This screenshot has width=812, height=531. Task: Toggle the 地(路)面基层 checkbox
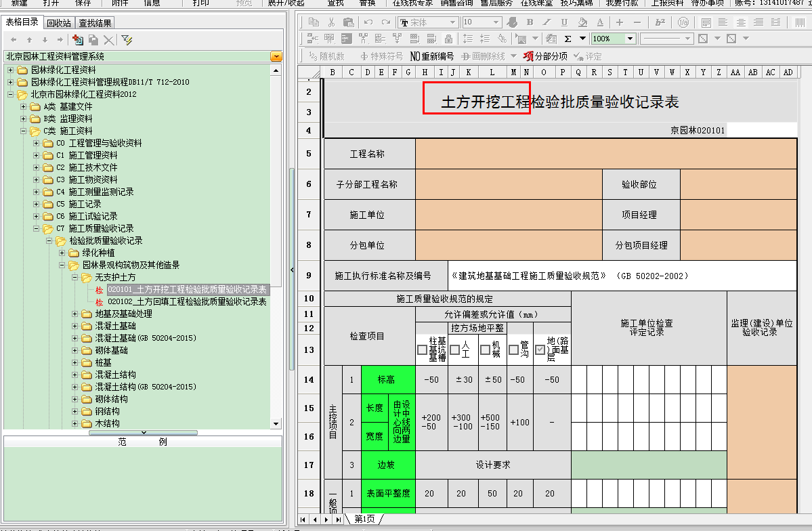pyautogui.click(x=540, y=350)
